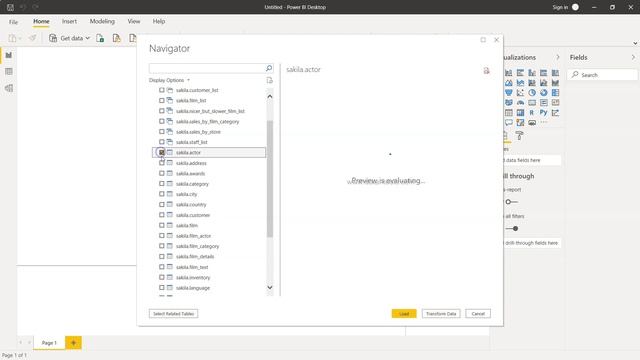Click the Load button
This screenshot has height=360, width=640.
(404, 313)
